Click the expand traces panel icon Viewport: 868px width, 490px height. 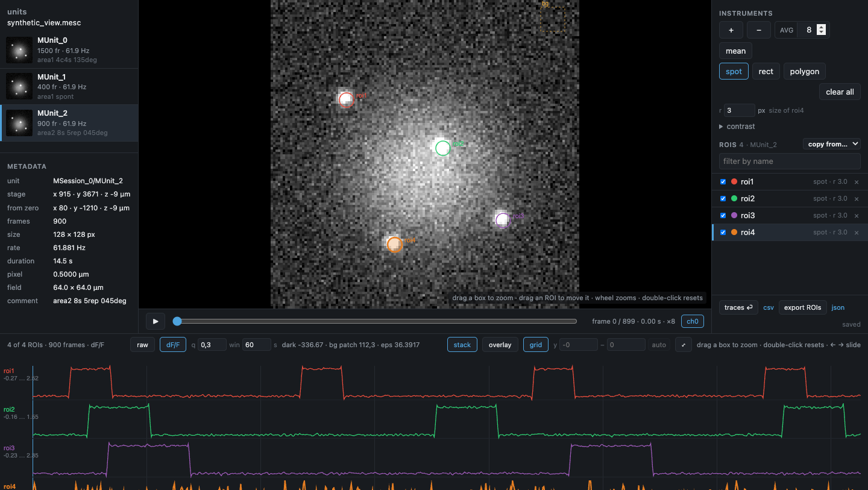click(x=683, y=345)
